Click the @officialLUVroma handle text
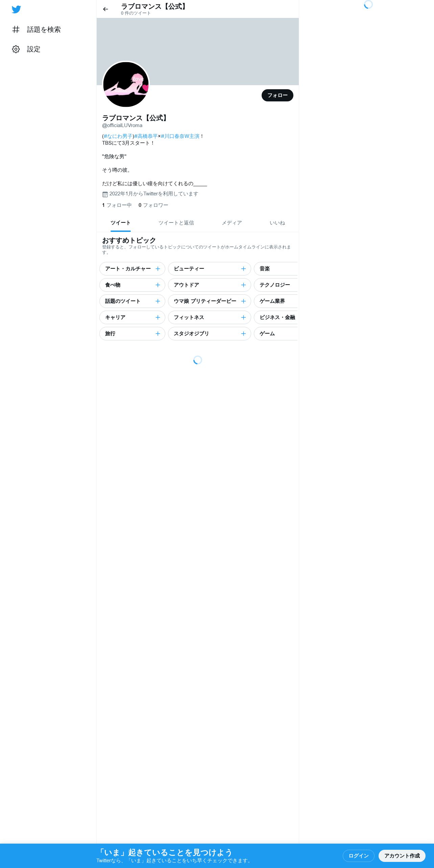The height and width of the screenshot is (868, 434). tap(122, 125)
